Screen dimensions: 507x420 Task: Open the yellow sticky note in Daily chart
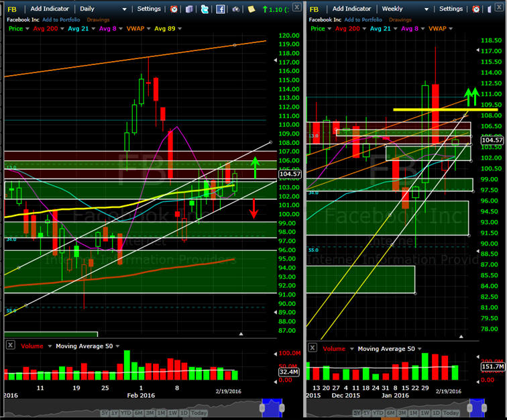point(251,9)
